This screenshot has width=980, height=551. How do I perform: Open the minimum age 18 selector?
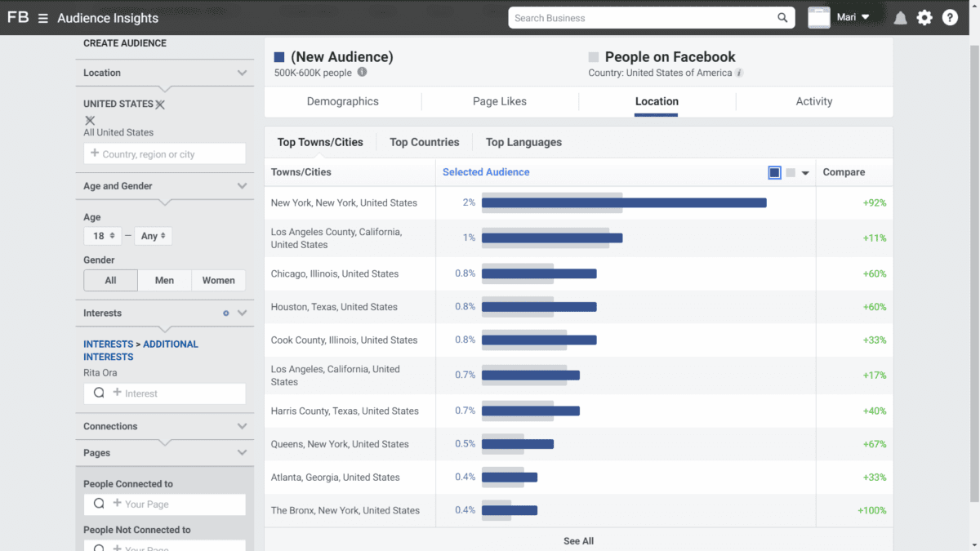coord(103,236)
